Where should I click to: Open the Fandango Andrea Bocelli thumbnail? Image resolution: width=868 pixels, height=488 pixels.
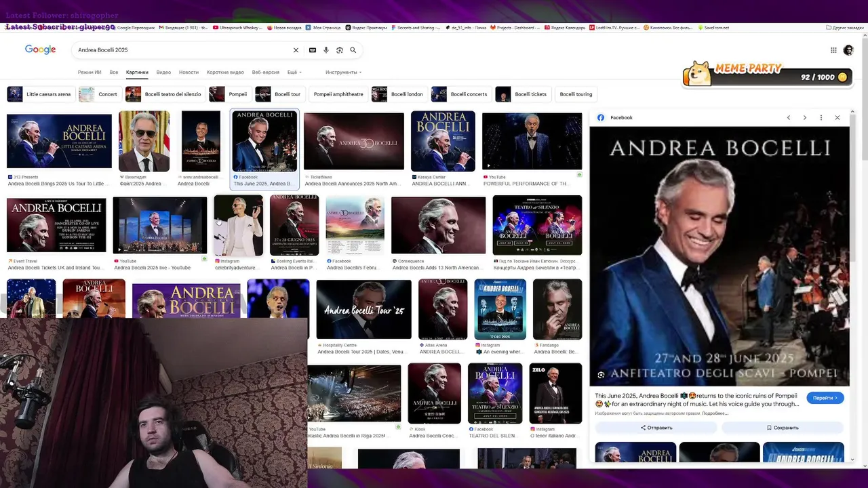[557, 309]
